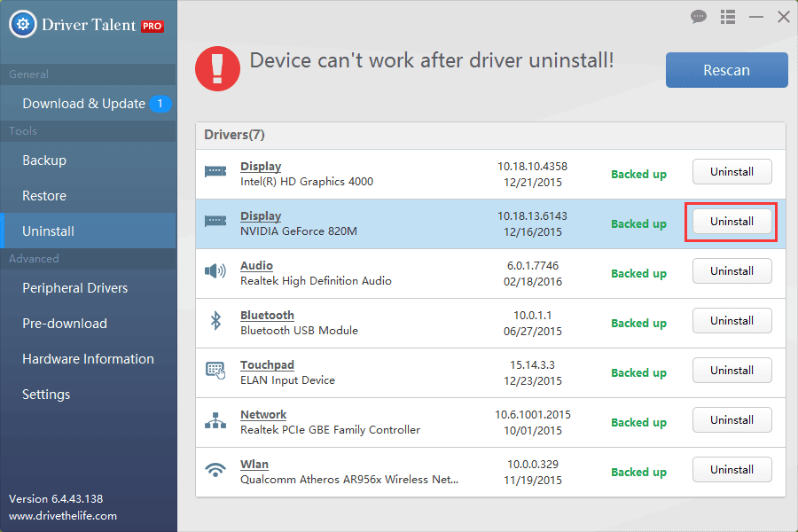This screenshot has width=798, height=532.
Task: Click version 10.6.1001.2015 of Network driver
Action: point(533,415)
